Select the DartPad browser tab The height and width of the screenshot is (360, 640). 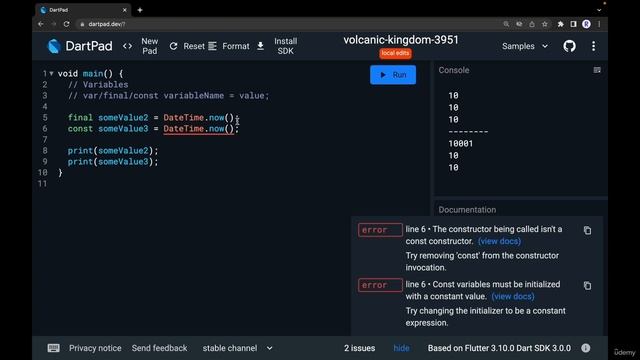pos(84,10)
